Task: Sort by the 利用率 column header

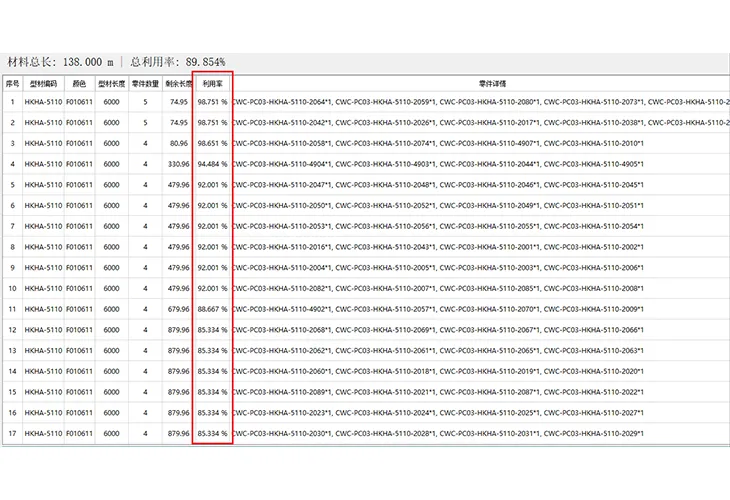Action: 212,84
